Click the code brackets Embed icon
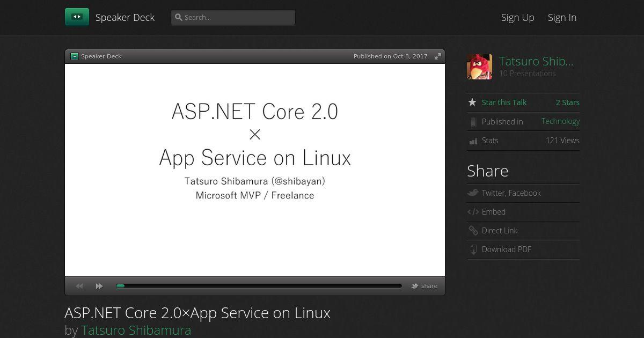This screenshot has width=644, height=338. 473,212
